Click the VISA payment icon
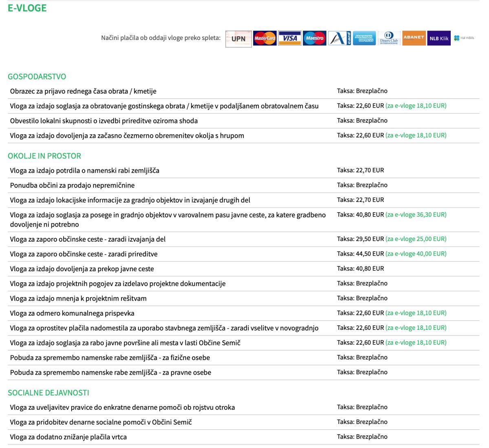Viewport: 489px width, 448px height. coord(290,38)
